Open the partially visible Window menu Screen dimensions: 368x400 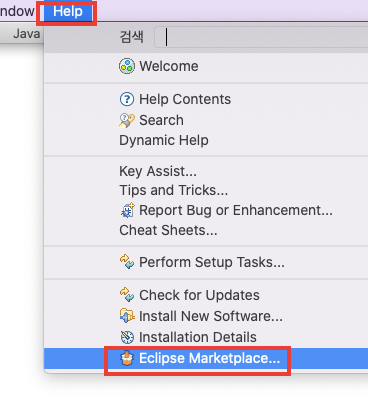pos(17,12)
